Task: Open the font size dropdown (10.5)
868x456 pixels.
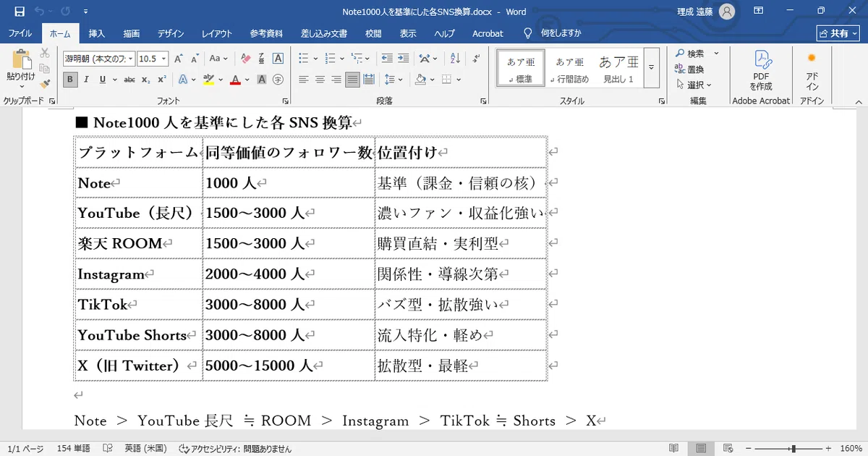Action: click(164, 58)
